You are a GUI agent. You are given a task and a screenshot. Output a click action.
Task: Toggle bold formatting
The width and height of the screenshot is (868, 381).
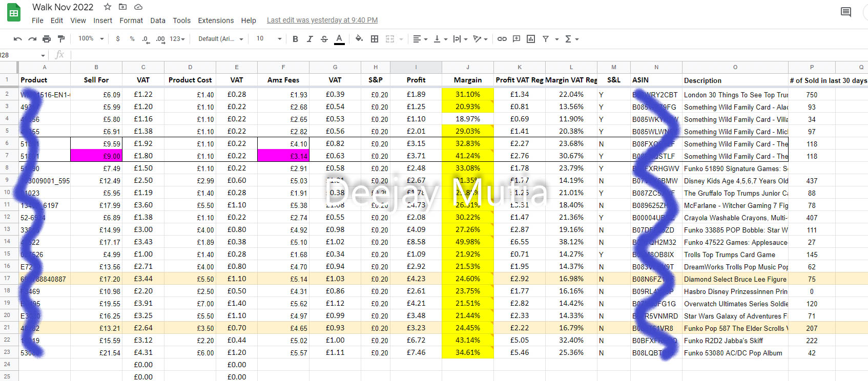[x=295, y=39]
